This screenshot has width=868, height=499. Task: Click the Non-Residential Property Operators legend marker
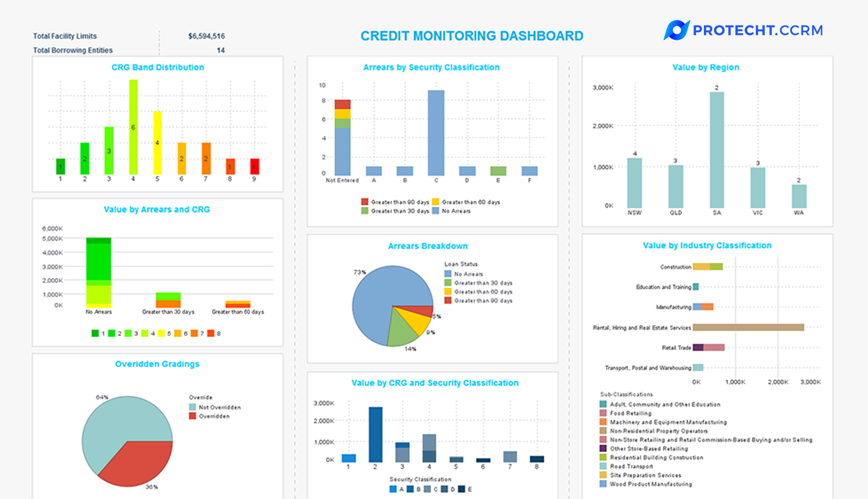pos(602,430)
